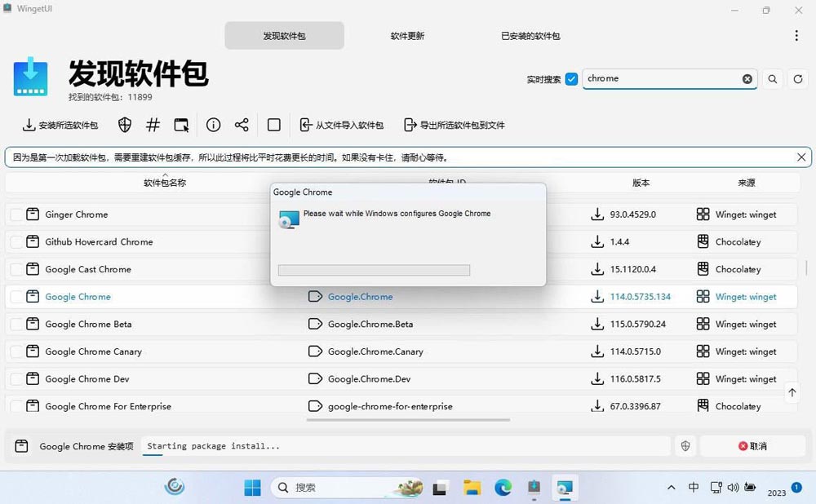The image size is (816, 504).
Task: Click the scroll-to-top arrow button
Action: (x=792, y=393)
